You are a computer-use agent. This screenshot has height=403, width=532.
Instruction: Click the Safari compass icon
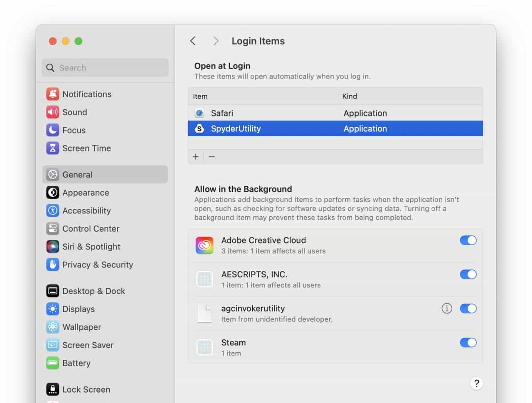click(199, 113)
